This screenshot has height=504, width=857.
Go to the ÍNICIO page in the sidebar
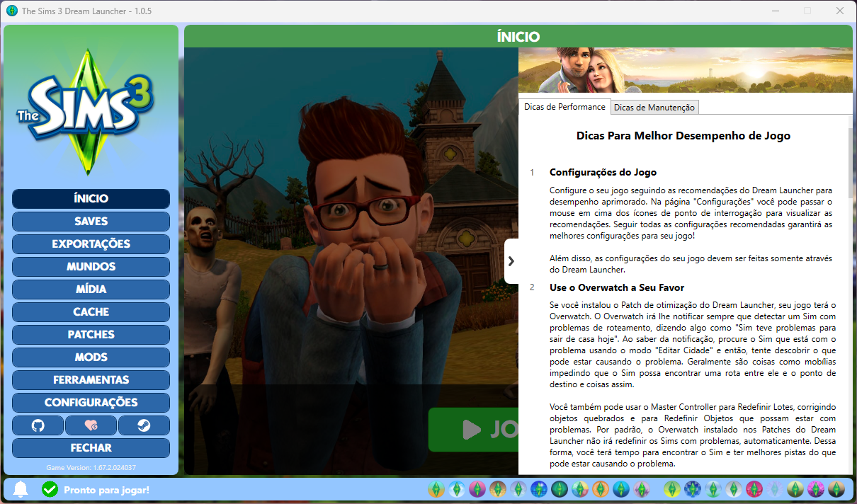coord(91,199)
